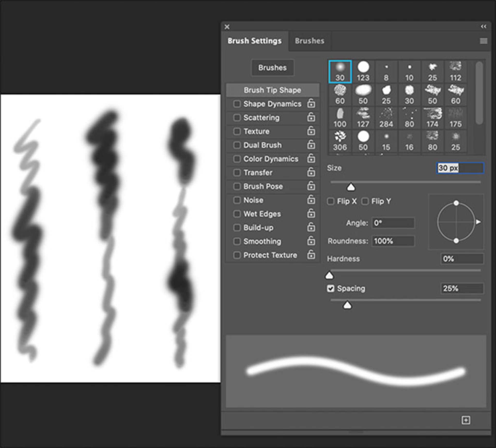Uncheck the Spacing checkbox
496x448 pixels.
pyautogui.click(x=330, y=288)
